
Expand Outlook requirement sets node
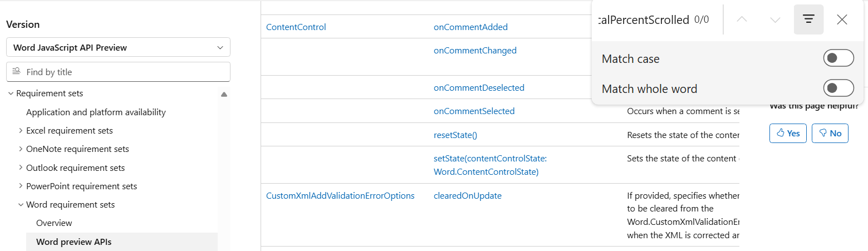point(21,168)
